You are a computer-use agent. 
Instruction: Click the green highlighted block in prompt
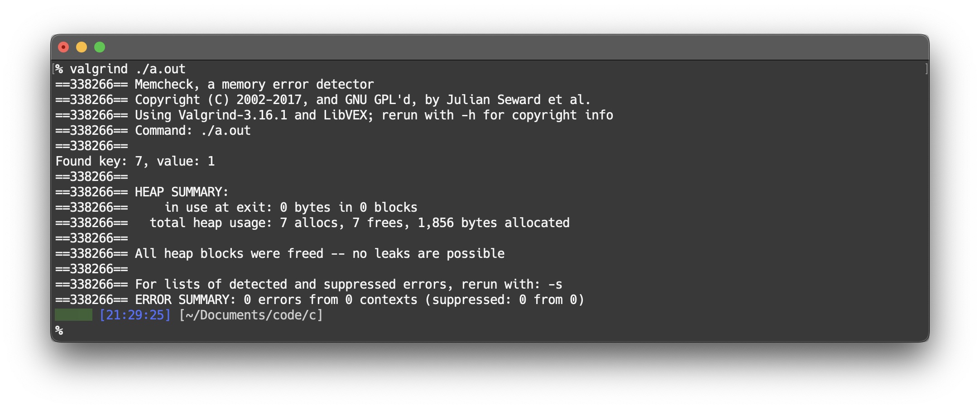pos(73,315)
